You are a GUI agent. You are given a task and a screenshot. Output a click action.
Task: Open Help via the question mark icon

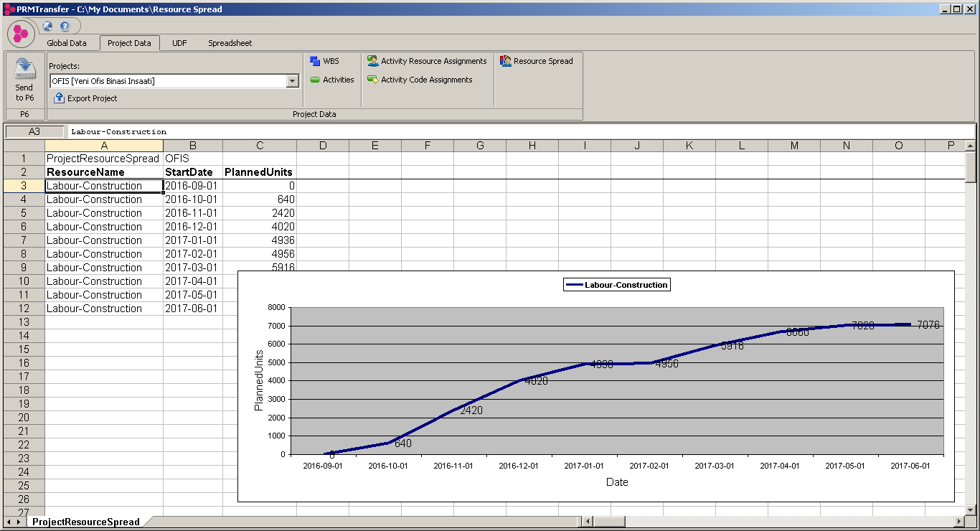click(x=65, y=26)
